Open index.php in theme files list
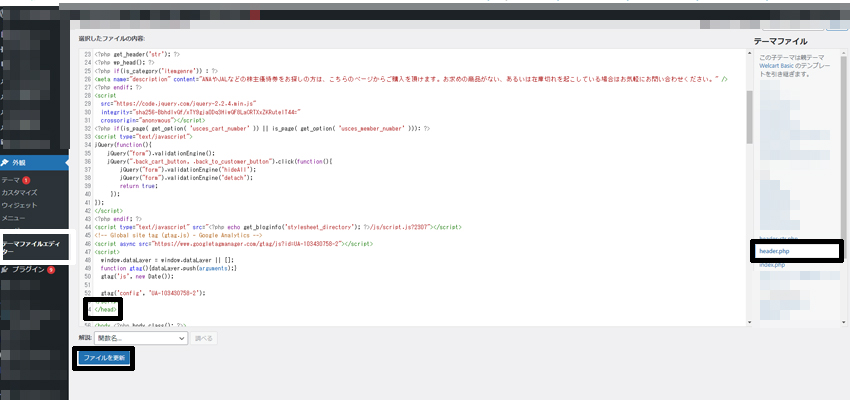The height and width of the screenshot is (400, 850). coord(772,265)
